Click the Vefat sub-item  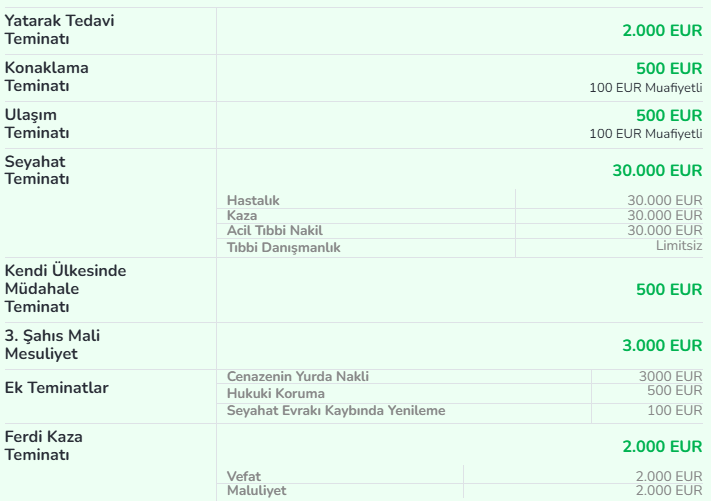(x=244, y=476)
